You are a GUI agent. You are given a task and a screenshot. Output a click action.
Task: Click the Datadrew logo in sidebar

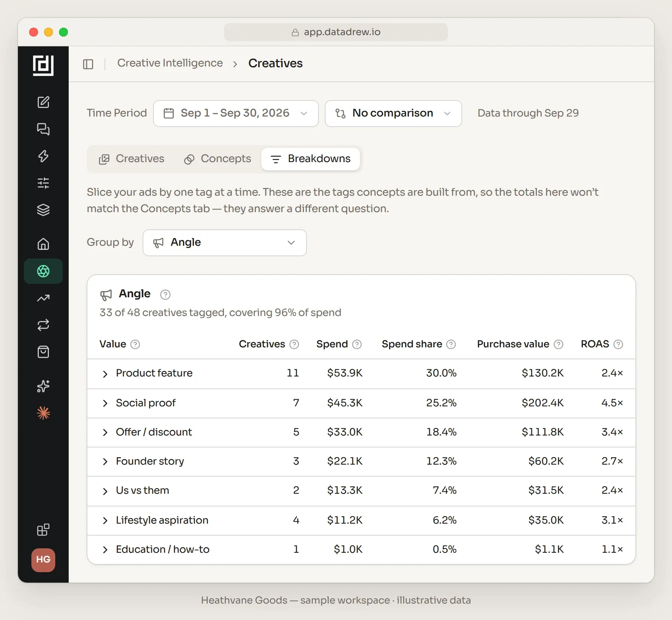point(43,65)
